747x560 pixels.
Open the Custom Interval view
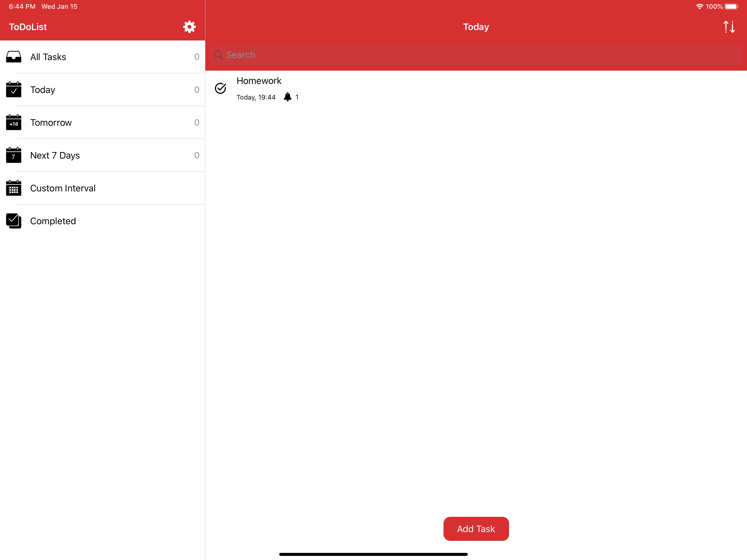63,188
